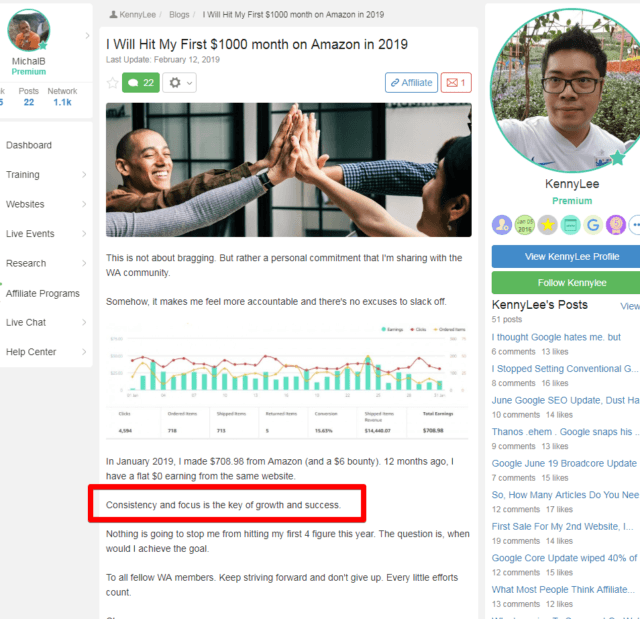Open the gear settings dropdown
Screen dimensions: 640x619
[x=180, y=83]
